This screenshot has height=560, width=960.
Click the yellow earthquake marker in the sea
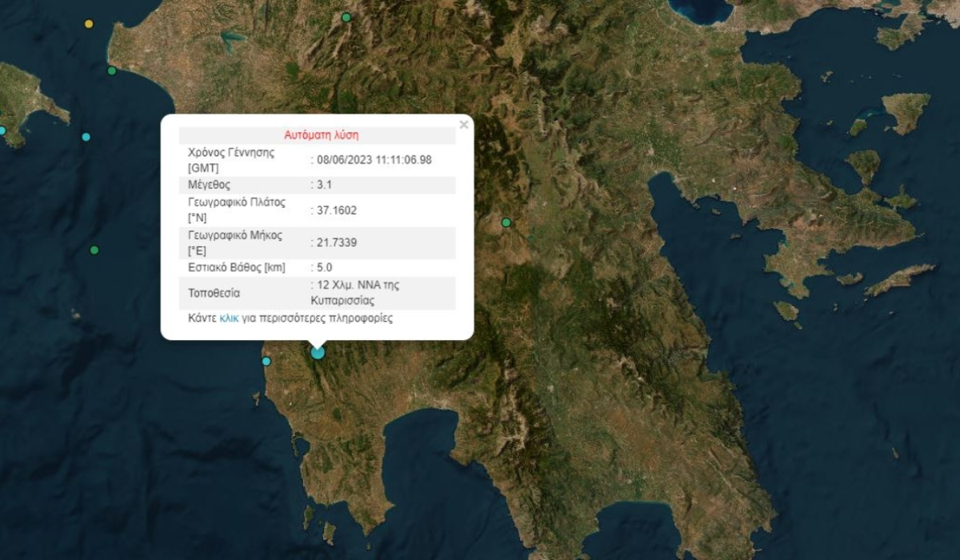tap(89, 24)
